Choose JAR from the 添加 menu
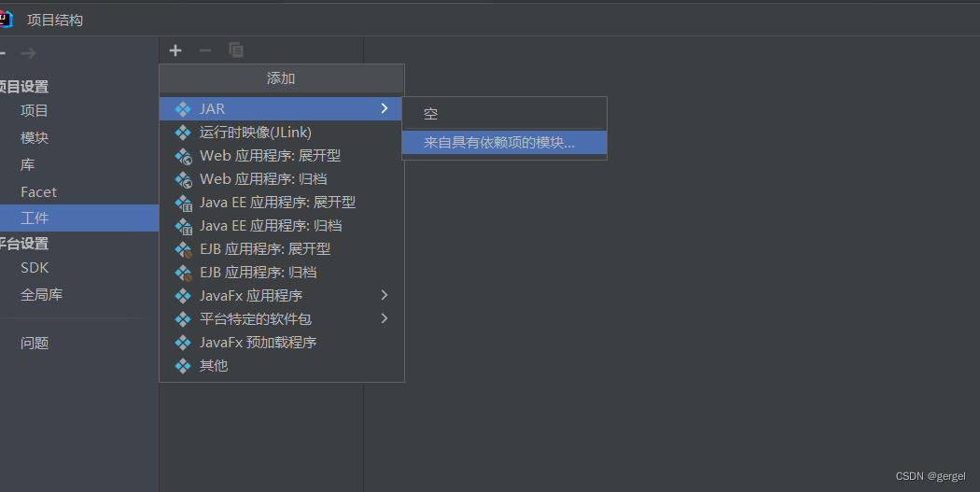The width and height of the screenshot is (980, 492). pos(281,109)
